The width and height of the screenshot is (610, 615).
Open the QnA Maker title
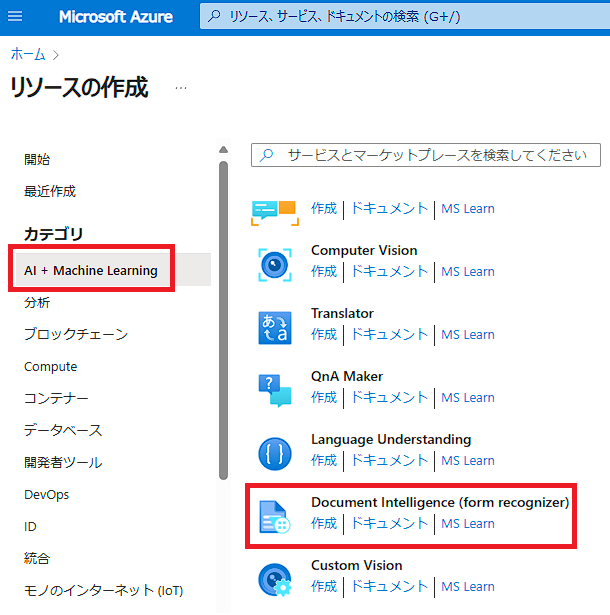[347, 377]
